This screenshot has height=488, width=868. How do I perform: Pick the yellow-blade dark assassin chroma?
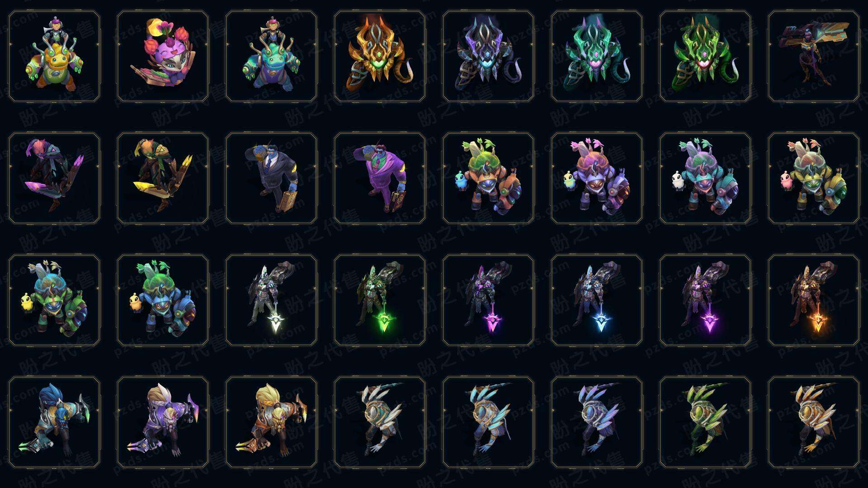click(x=163, y=178)
